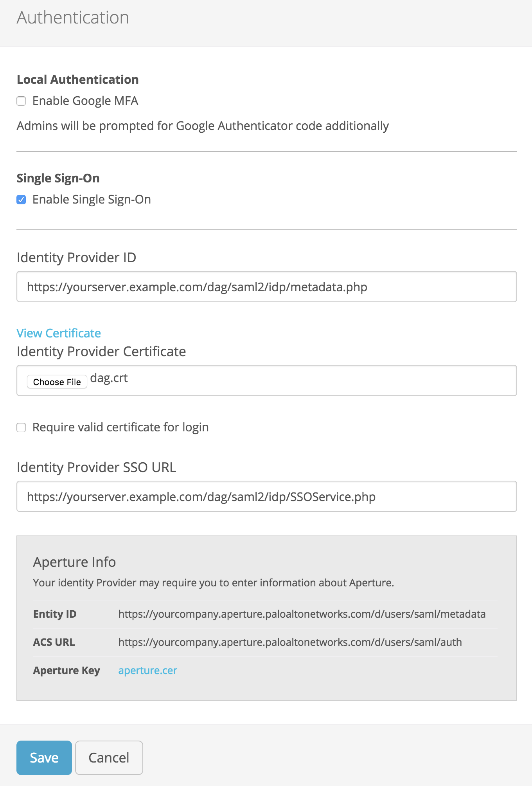This screenshot has width=532, height=786.
Task: Check Require valid certificate for login
Action: click(21, 427)
